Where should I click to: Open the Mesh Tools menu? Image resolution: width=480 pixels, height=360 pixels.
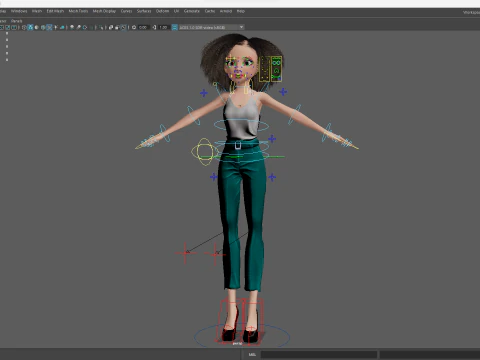point(78,11)
